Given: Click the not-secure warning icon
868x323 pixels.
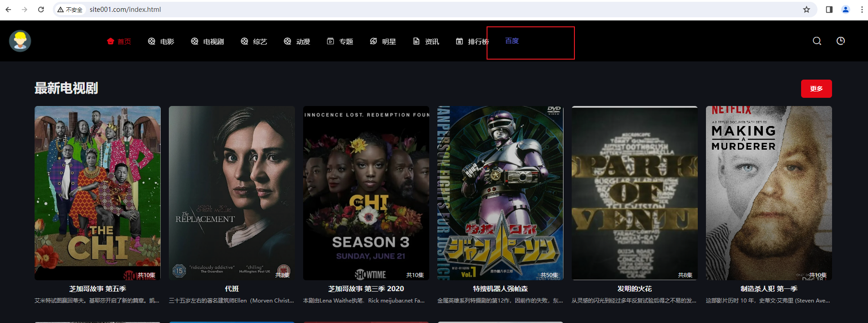Looking at the screenshot, I should (61, 10).
